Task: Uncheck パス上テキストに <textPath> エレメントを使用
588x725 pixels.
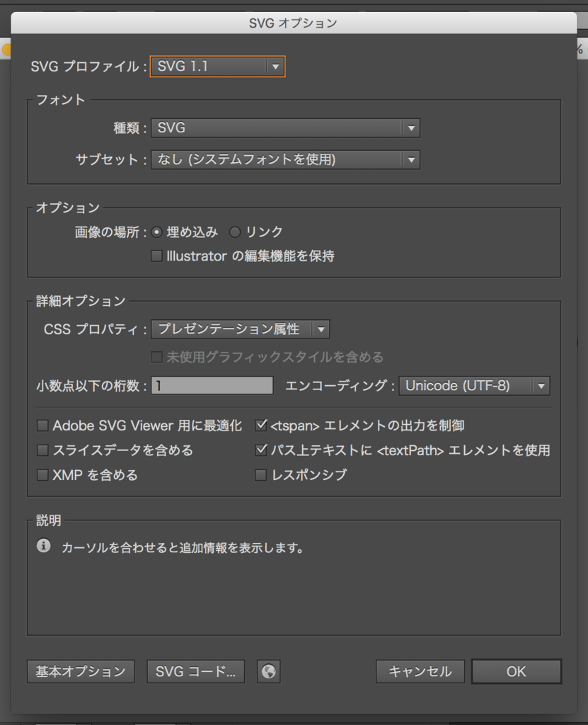Action: [260, 450]
